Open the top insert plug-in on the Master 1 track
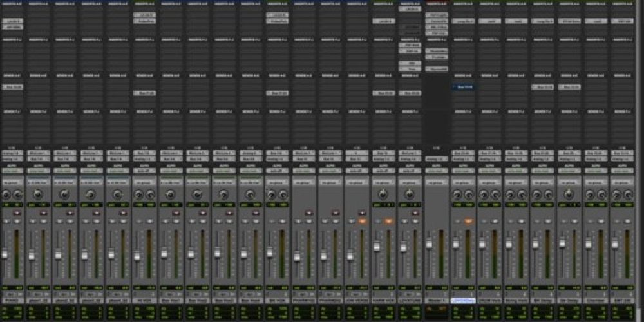The width and height of the screenshot is (644, 322). click(x=437, y=15)
